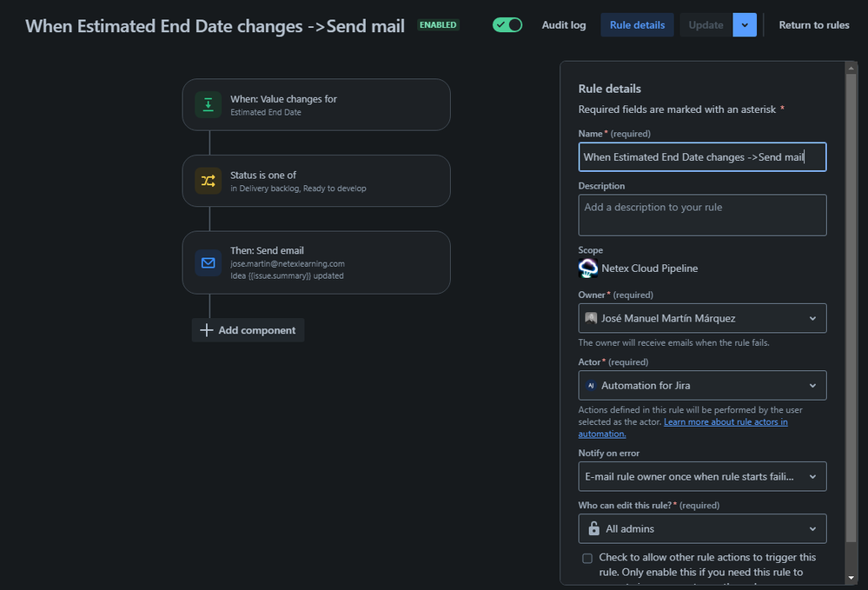Select the Rule details tab
This screenshot has height=590, width=868.
click(x=637, y=25)
